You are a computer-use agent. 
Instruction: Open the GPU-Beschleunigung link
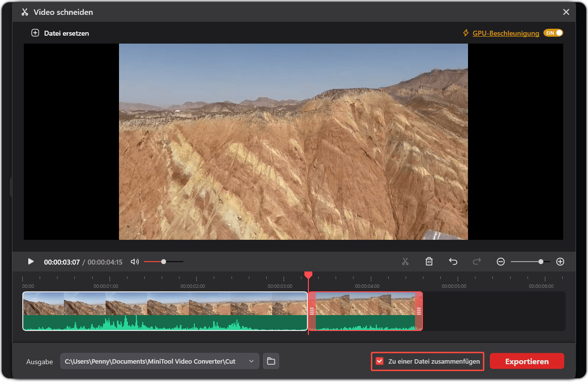coord(506,33)
